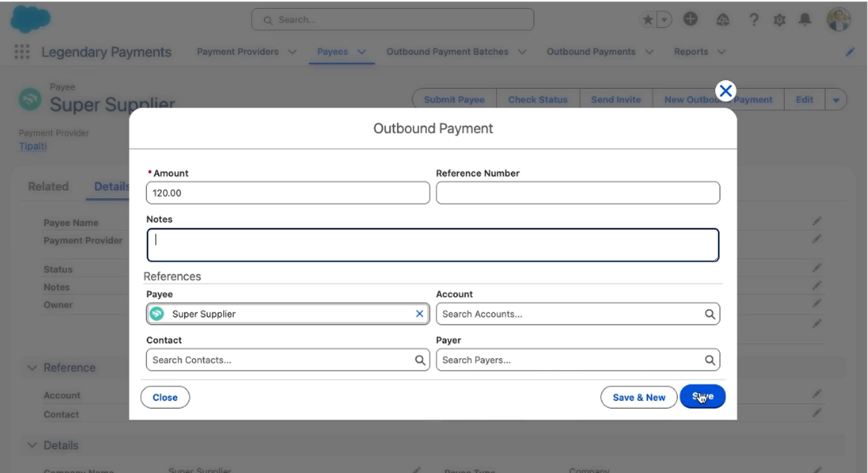The height and width of the screenshot is (473, 868).
Task: Click the user avatar in header
Action: tap(838, 20)
